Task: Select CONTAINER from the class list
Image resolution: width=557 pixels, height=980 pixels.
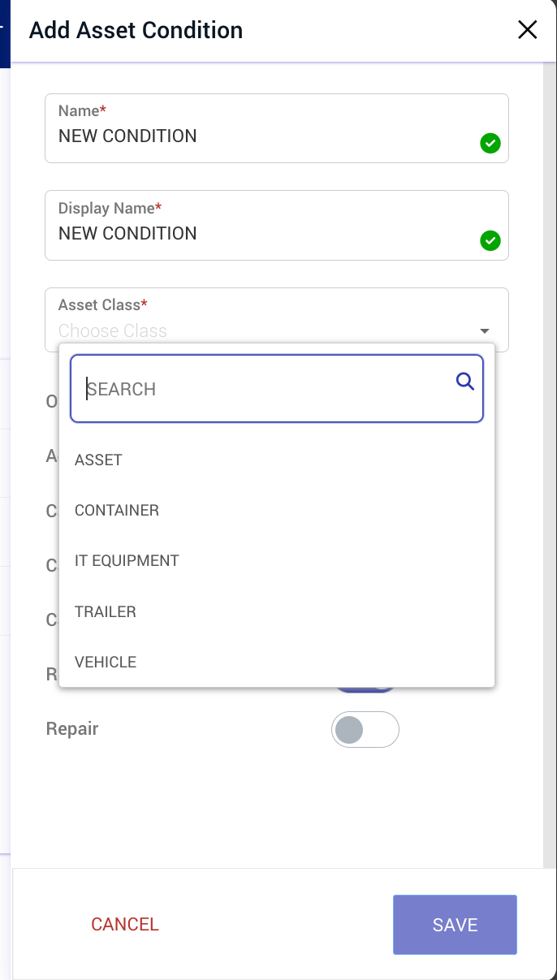Action: coord(116,510)
